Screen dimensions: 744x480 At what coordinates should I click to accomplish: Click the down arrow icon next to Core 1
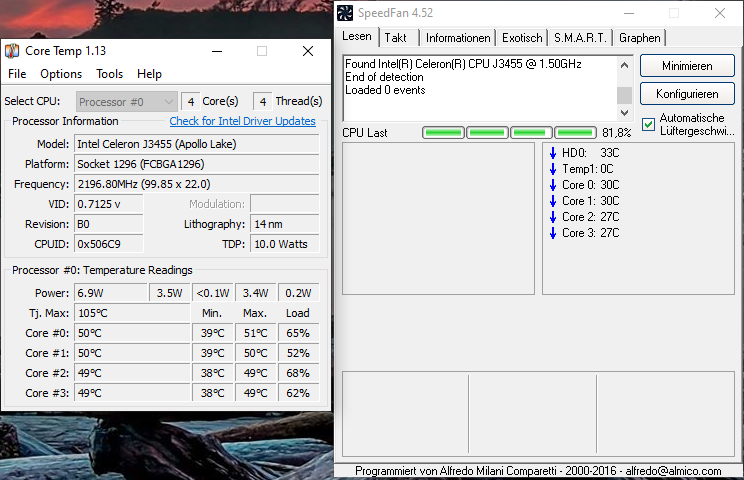point(553,201)
